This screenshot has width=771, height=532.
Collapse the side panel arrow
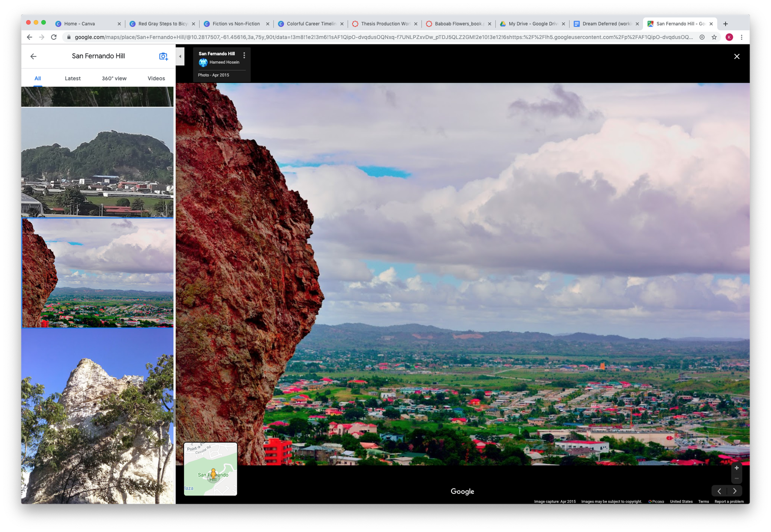click(180, 57)
